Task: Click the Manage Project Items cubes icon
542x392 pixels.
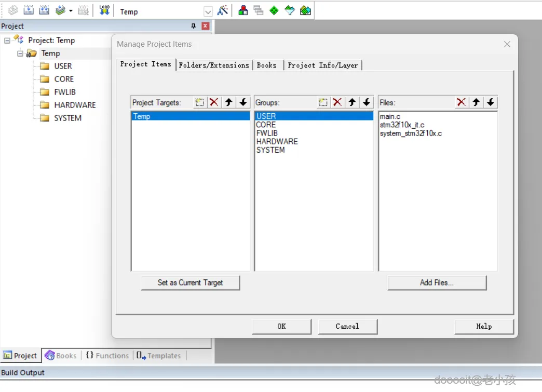Action: [x=243, y=10]
